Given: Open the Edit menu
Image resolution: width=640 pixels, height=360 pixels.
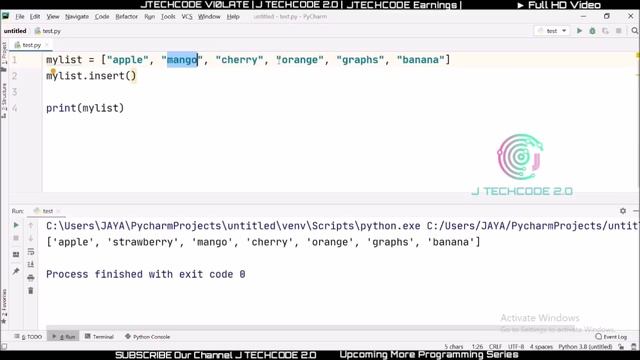Looking at the screenshot, I should point(35,17).
